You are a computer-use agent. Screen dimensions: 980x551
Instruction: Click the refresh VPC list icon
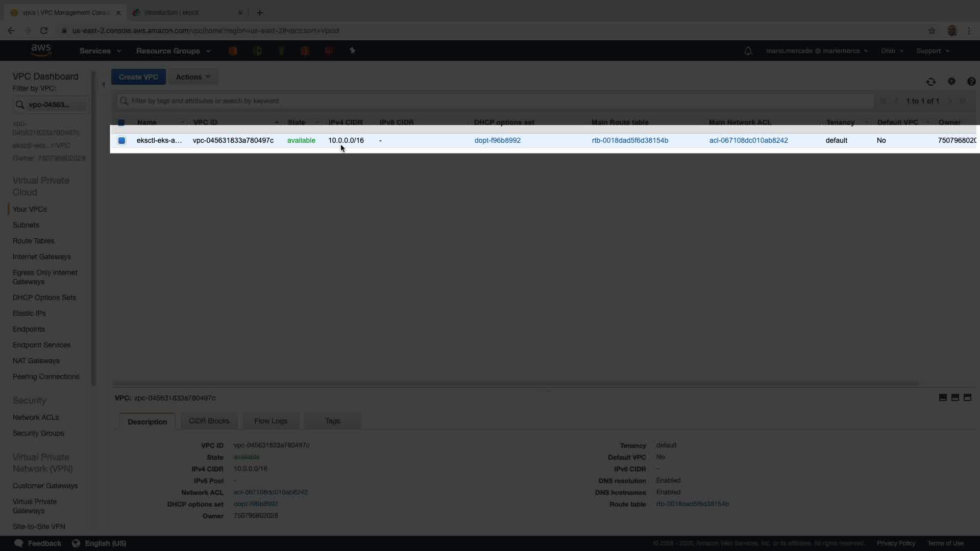(x=930, y=82)
